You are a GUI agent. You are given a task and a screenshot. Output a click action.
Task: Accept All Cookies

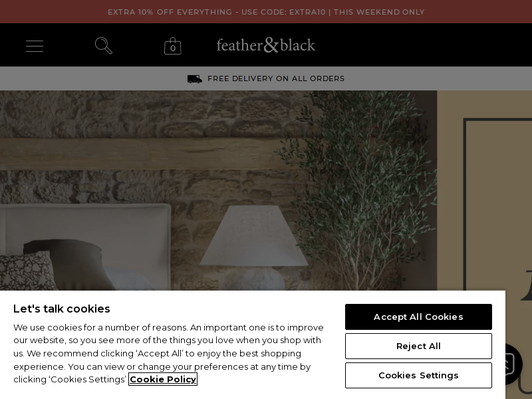tap(418, 317)
